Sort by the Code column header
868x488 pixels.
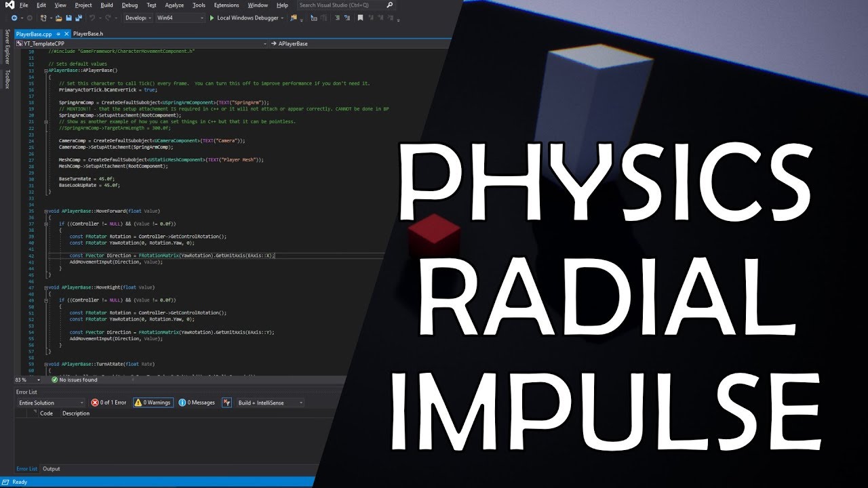(46, 413)
